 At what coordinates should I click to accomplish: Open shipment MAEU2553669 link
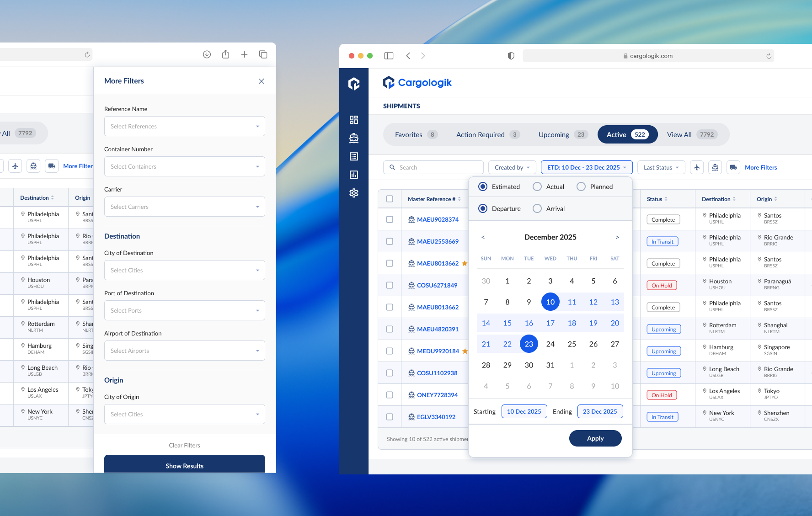[438, 241]
